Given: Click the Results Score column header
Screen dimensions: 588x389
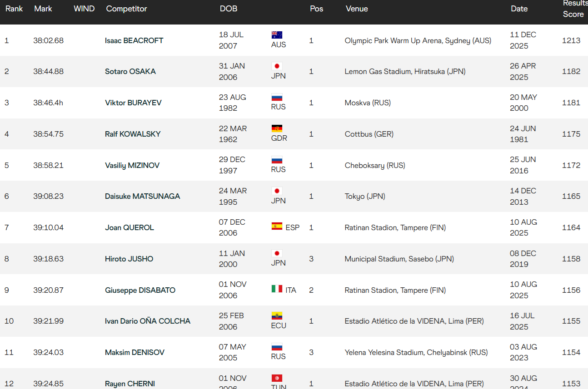Looking at the screenshot, I should point(574,9).
